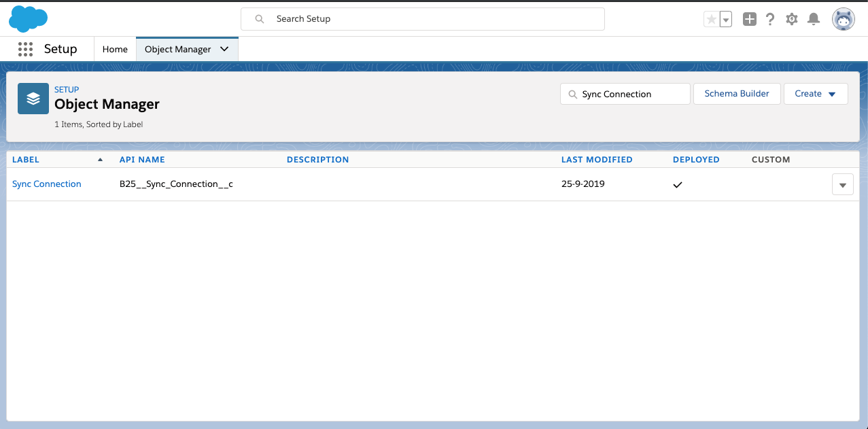The height and width of the screenshot is (429, 868).
Task: Open the Schema Builder
Action: 737,94
